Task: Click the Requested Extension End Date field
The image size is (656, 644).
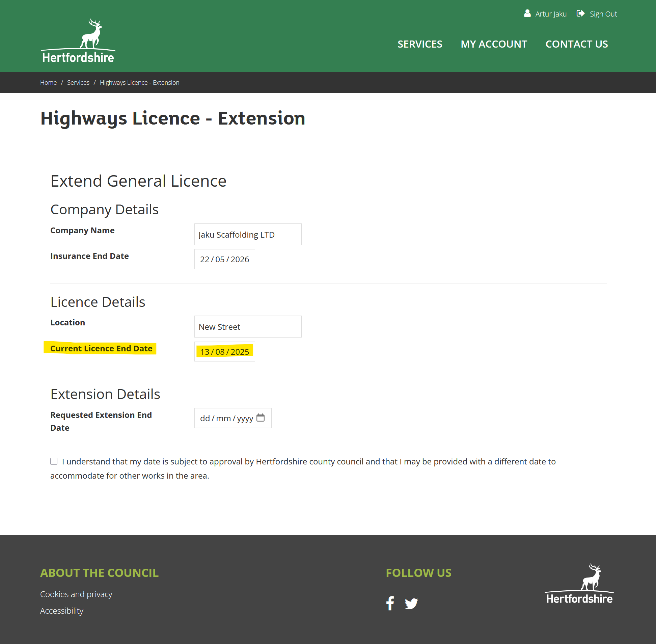Action: pyautogui.click(x=226, y=418)
